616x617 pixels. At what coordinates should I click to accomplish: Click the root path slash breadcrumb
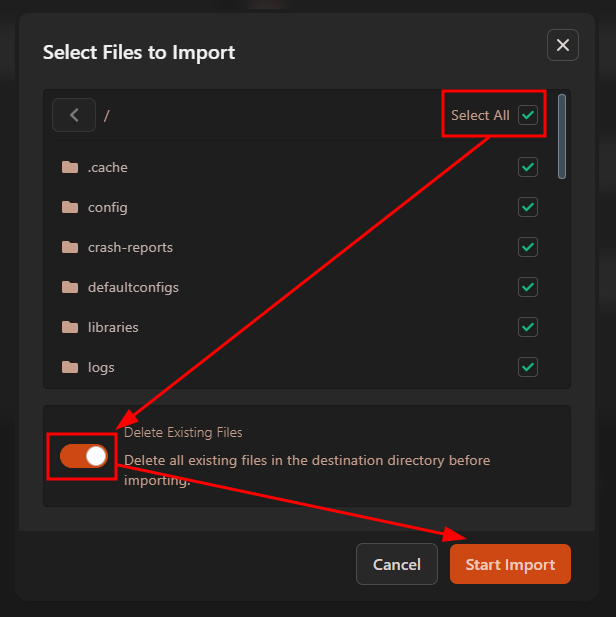pos(106,116)
